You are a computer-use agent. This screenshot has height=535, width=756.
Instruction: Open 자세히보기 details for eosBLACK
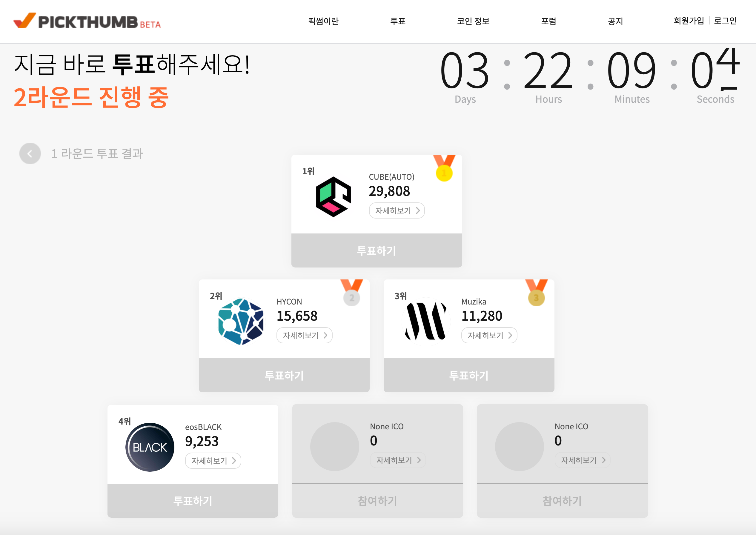pos(213,461)
